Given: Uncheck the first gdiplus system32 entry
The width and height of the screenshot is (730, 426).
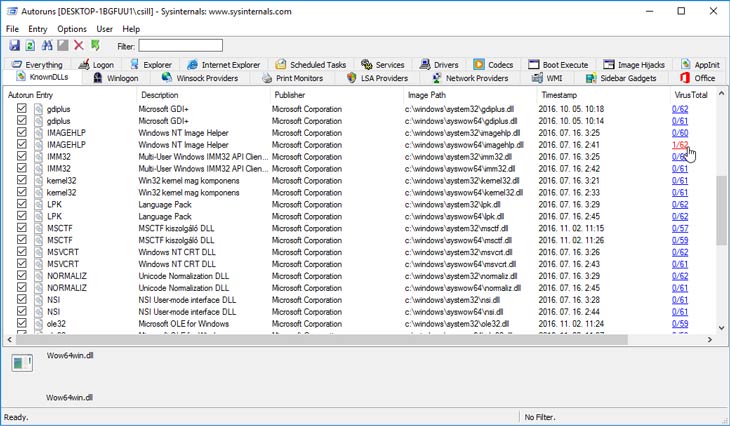Looking at the screenshot, I should [21, 108].
